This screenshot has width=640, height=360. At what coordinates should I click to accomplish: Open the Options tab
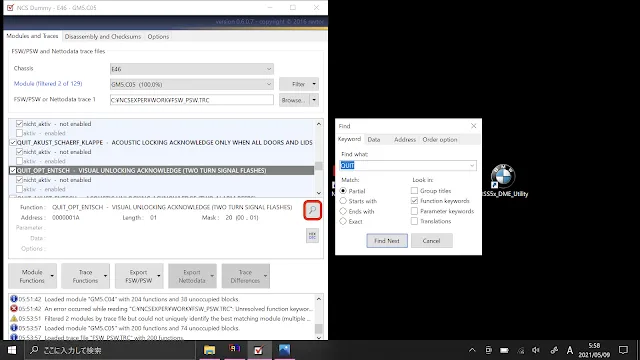click(x=158, y=36)
